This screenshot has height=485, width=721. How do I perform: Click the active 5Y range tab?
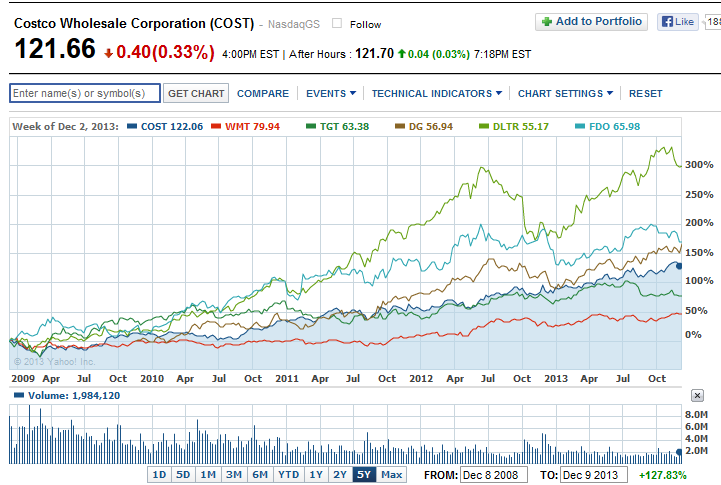(x=364, y=475)
